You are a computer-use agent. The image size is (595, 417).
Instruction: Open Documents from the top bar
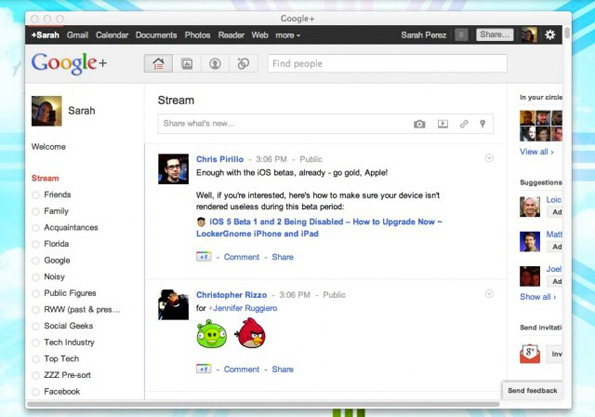click(x=156, y=35)
